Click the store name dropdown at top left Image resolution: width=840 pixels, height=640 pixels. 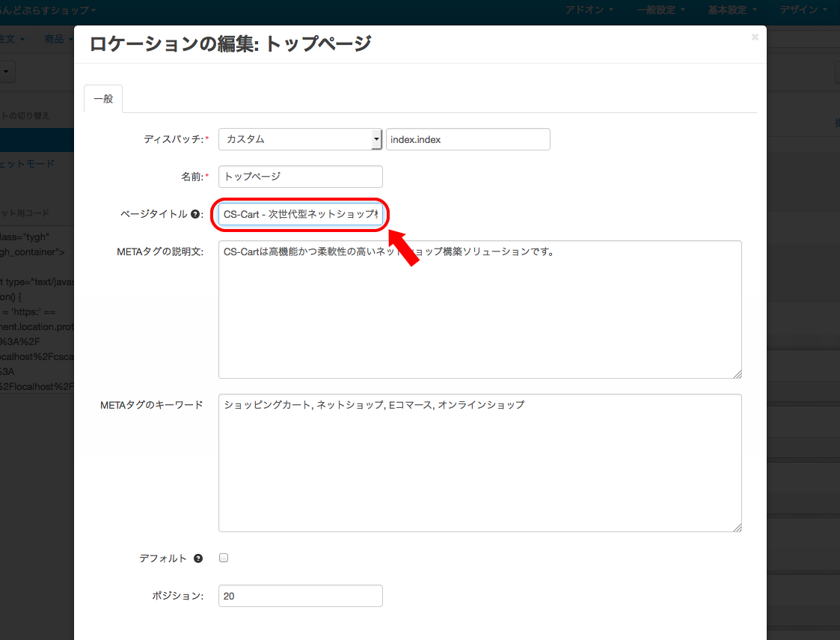pos(48,10)
